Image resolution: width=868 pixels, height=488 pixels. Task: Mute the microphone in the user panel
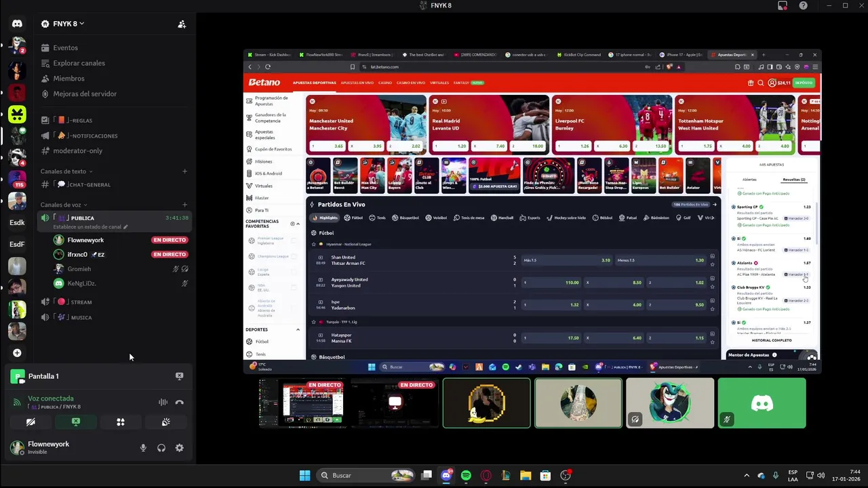143,448
